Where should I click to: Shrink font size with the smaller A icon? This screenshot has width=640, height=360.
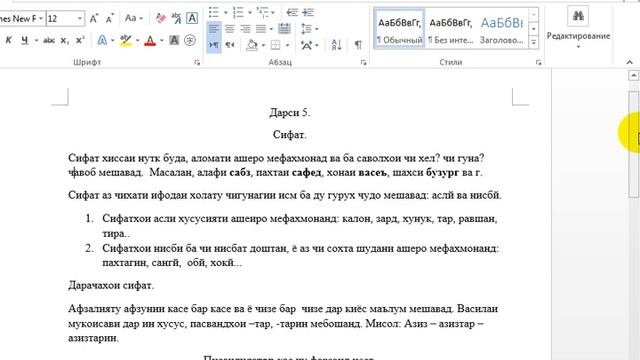109,19
